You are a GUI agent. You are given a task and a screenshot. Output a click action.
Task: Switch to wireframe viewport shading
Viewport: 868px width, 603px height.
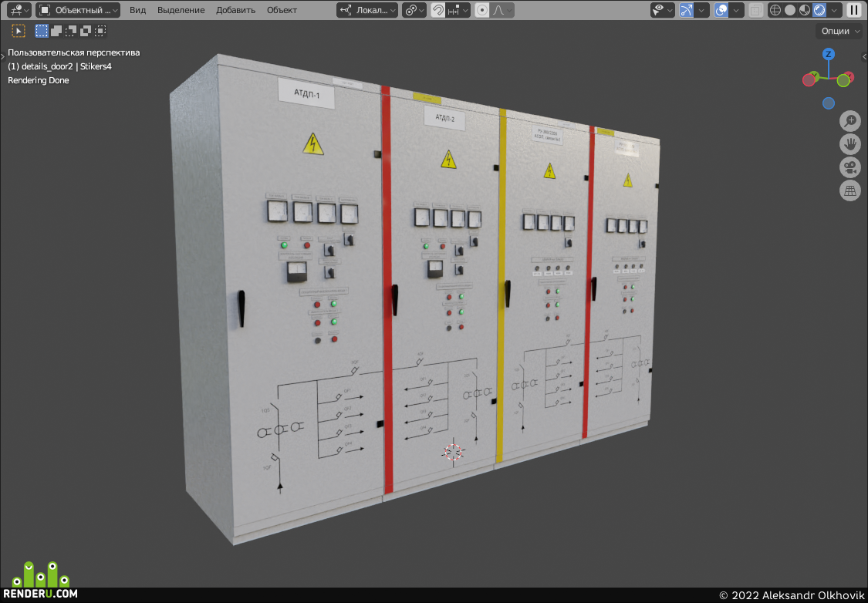click(x=775, y=10)
